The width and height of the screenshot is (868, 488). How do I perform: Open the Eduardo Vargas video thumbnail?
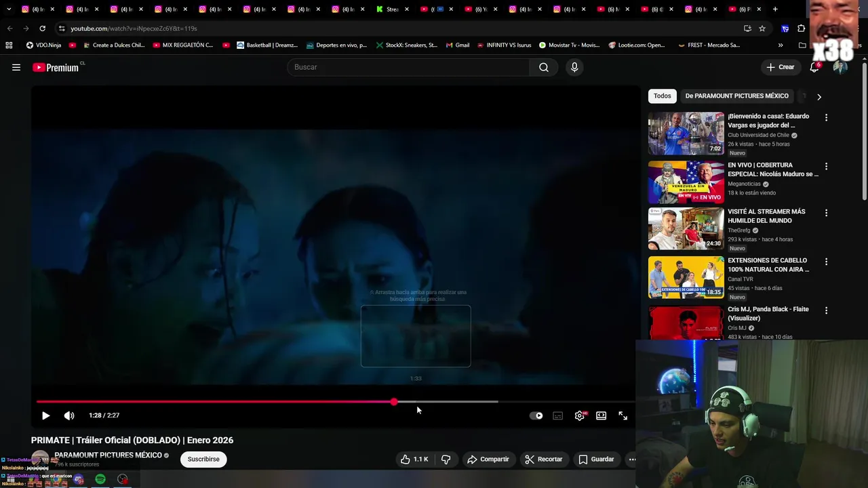tap(686, 134)
